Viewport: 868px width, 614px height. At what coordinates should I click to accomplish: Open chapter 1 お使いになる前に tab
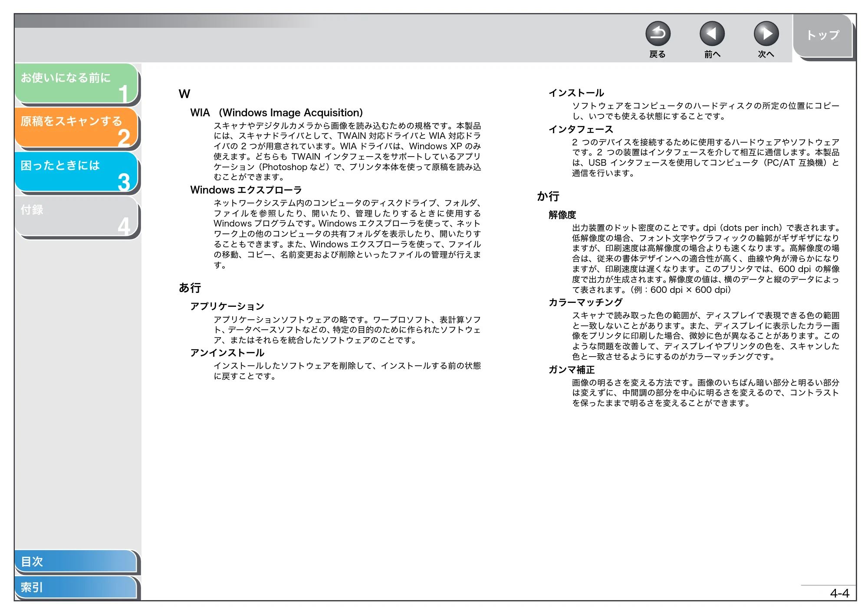[x=76, y=84]
